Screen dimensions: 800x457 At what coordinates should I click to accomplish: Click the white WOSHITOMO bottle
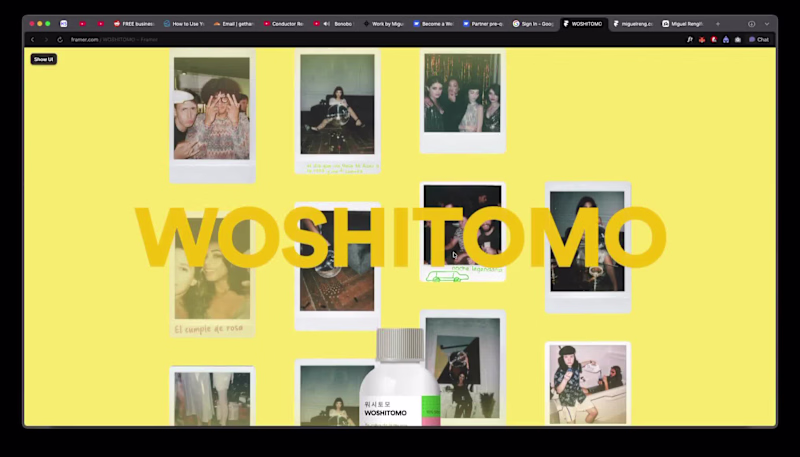400,377
